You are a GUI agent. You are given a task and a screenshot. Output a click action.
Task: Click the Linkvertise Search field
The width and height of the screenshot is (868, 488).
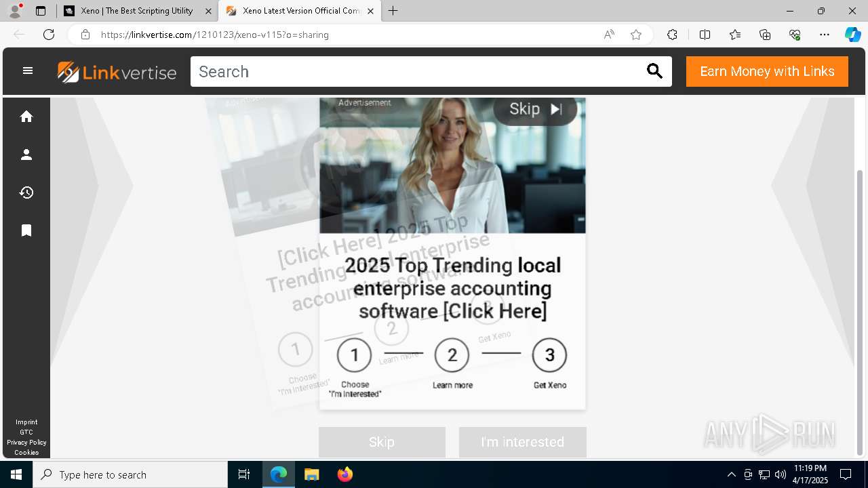(x=417, y=71)
